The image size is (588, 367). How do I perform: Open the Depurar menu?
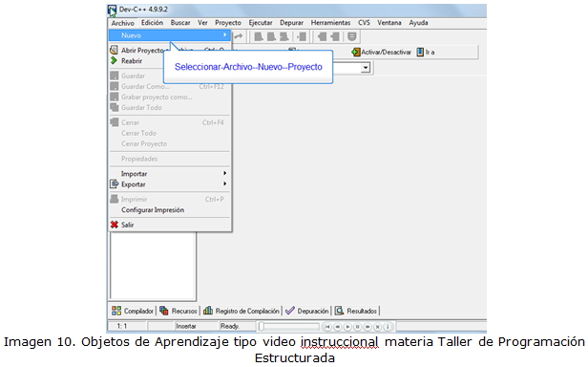pos(291,23)
